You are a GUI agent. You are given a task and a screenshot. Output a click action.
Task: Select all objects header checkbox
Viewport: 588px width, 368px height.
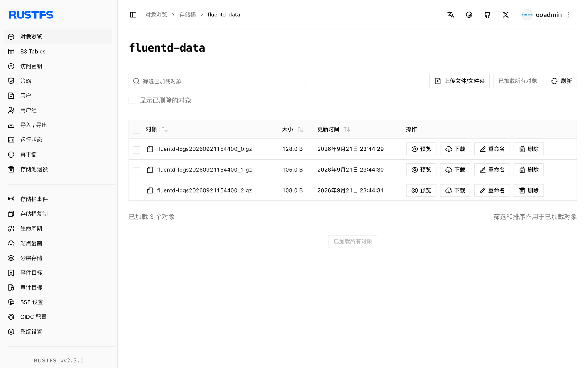[x=136, y=130]
